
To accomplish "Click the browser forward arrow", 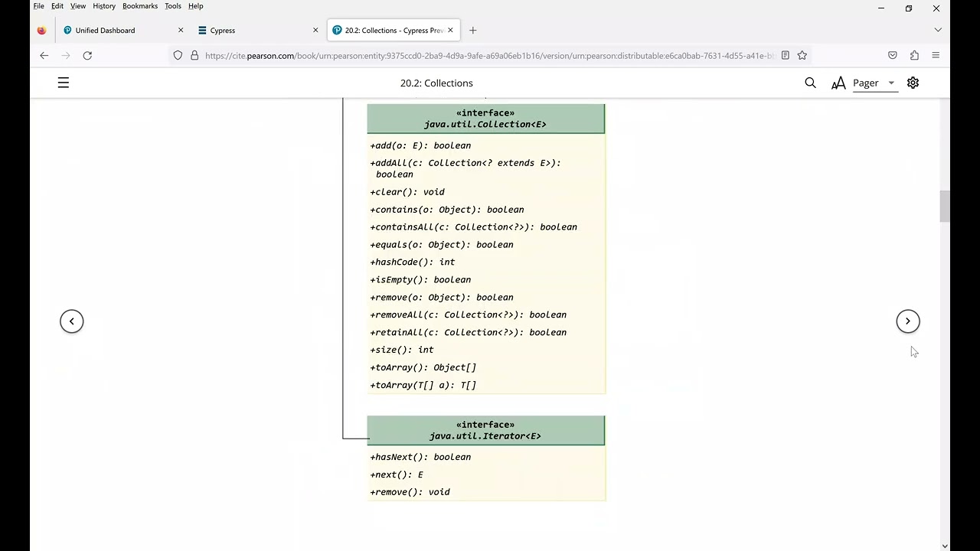I will coord(66,55).
